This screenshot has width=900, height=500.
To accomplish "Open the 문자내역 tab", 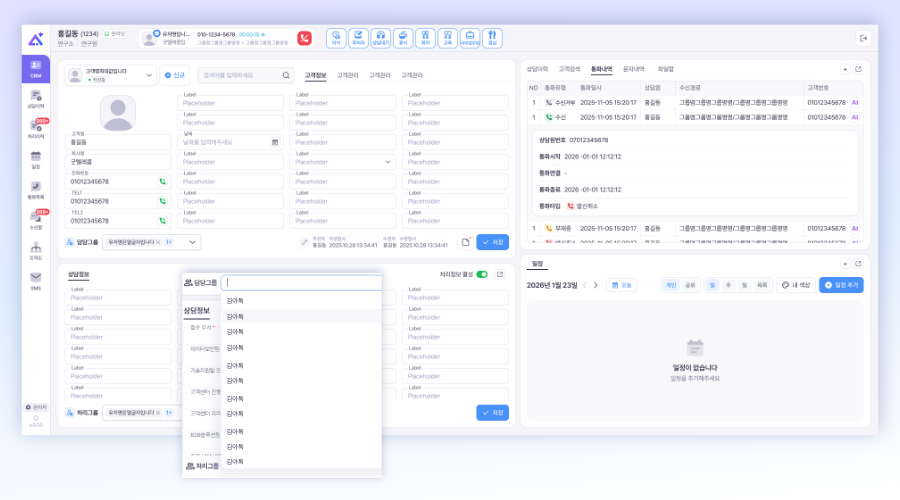I will pyautogui.click(x=633, y=68).
